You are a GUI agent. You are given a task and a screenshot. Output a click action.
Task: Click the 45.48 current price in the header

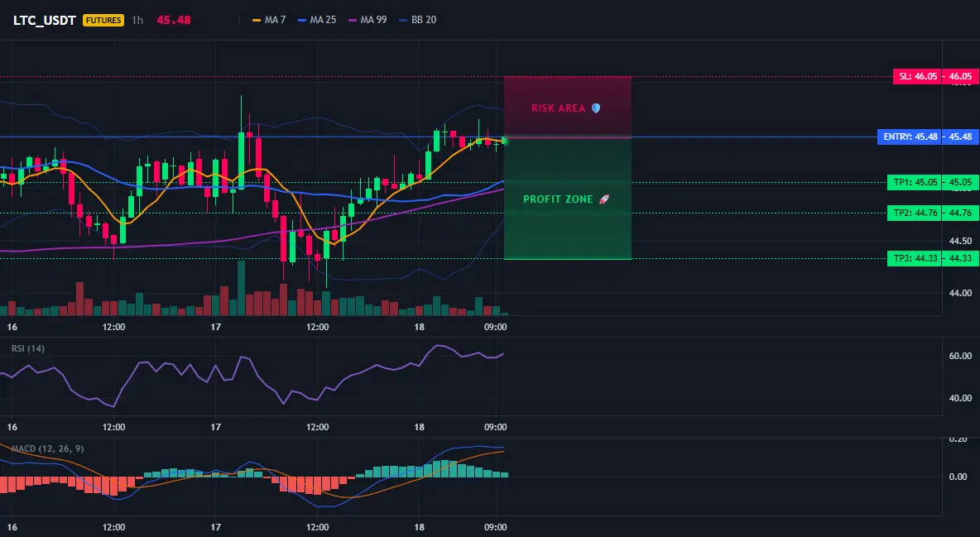pyautogui.click(x=174, y=20)
